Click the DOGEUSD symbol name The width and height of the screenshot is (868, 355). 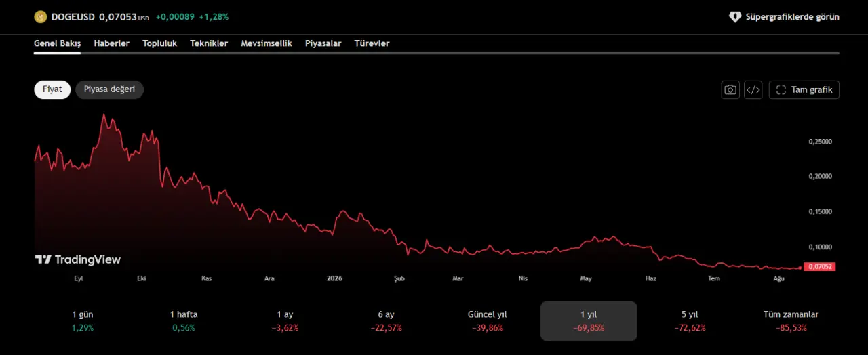point(73,17)
